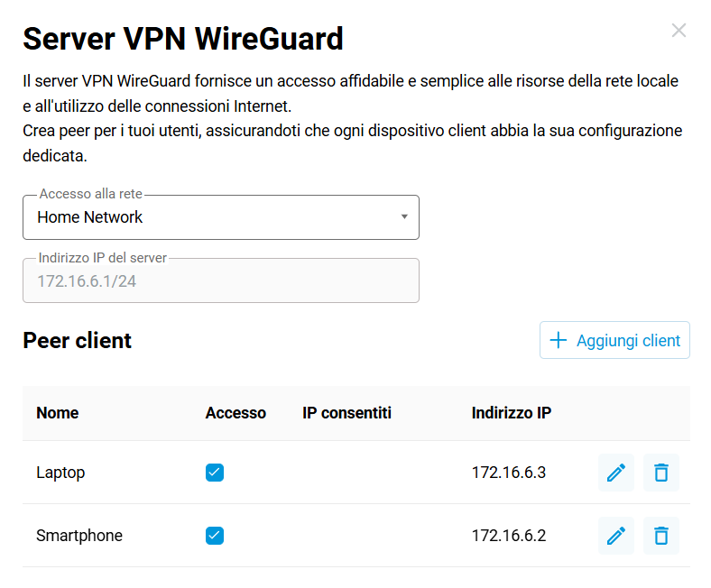Click the IP address 172.16.6.3

(509, 473)
